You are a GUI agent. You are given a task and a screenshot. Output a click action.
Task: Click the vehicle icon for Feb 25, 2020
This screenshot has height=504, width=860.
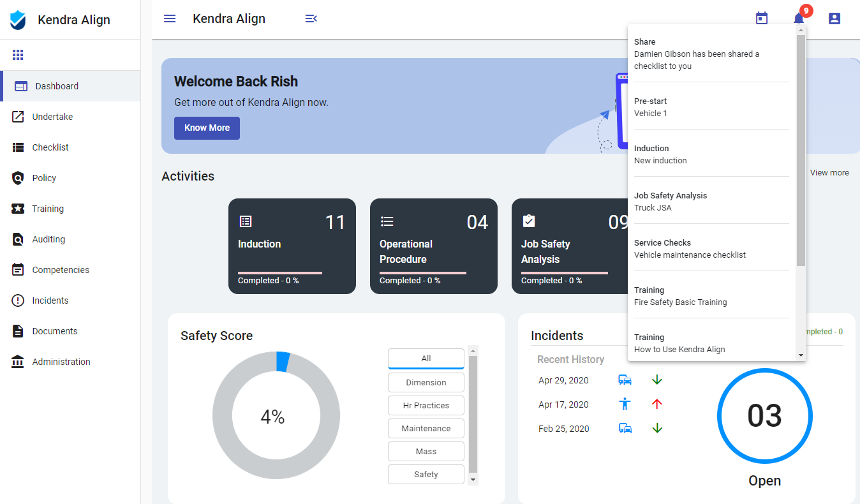625,428
